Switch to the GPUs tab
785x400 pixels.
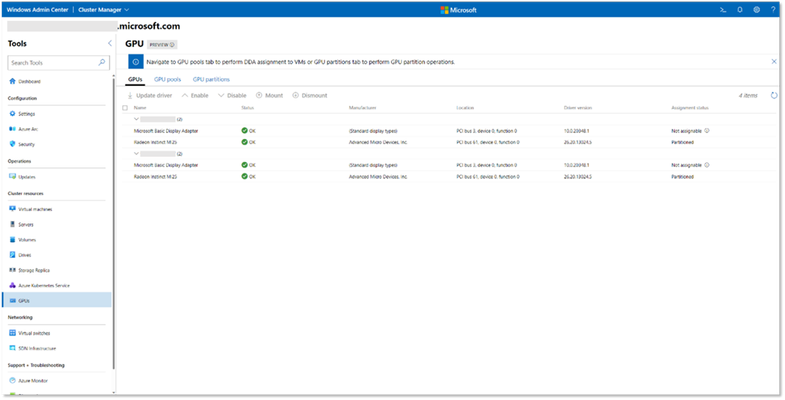[x=135, y=80]
